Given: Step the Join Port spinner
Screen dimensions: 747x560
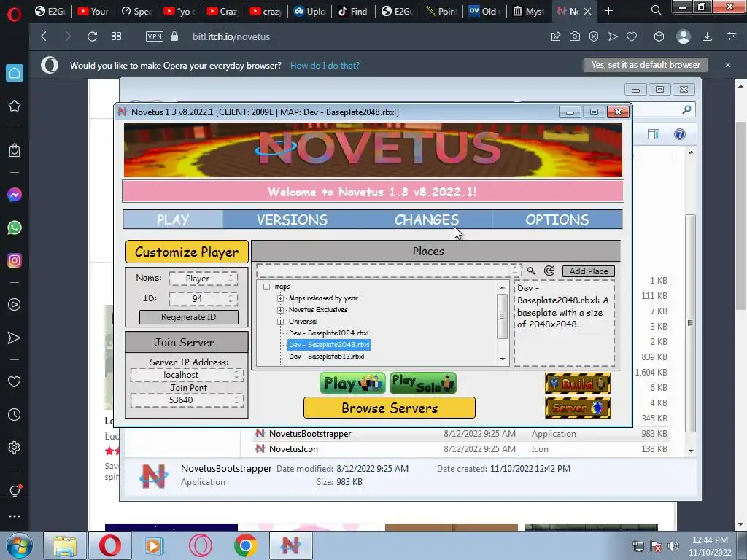Looking at the screenshot, I should (237, 400).
